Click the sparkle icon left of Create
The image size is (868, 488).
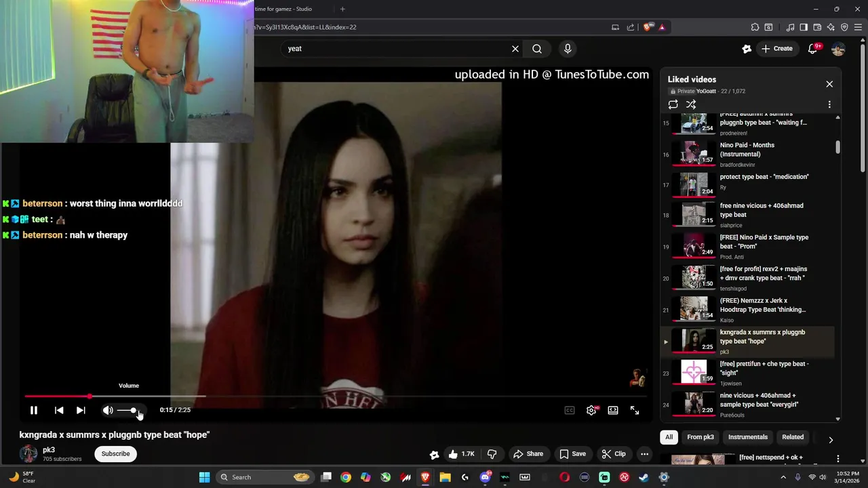pyautogui.click(x=747, y=48)
